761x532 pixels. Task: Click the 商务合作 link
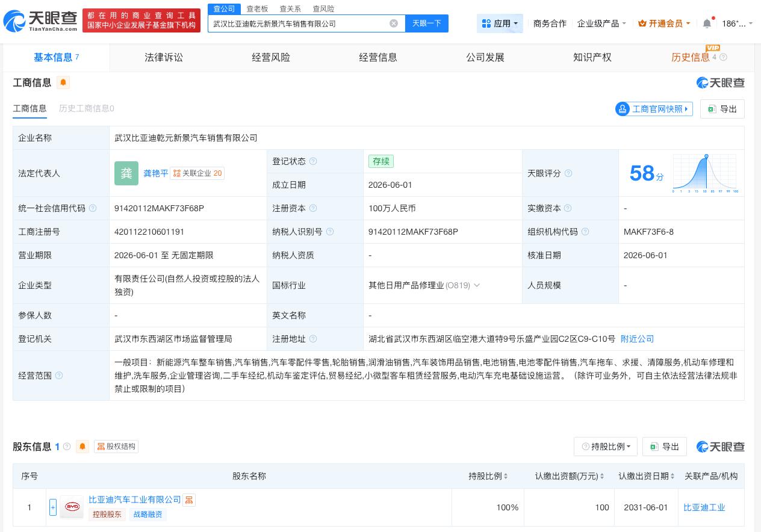pos(550,23)
